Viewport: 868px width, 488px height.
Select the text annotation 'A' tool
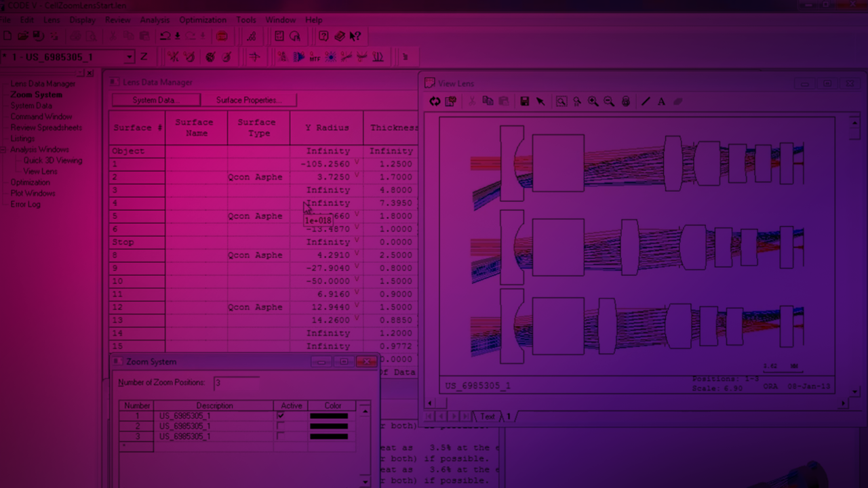click(661, 102)
